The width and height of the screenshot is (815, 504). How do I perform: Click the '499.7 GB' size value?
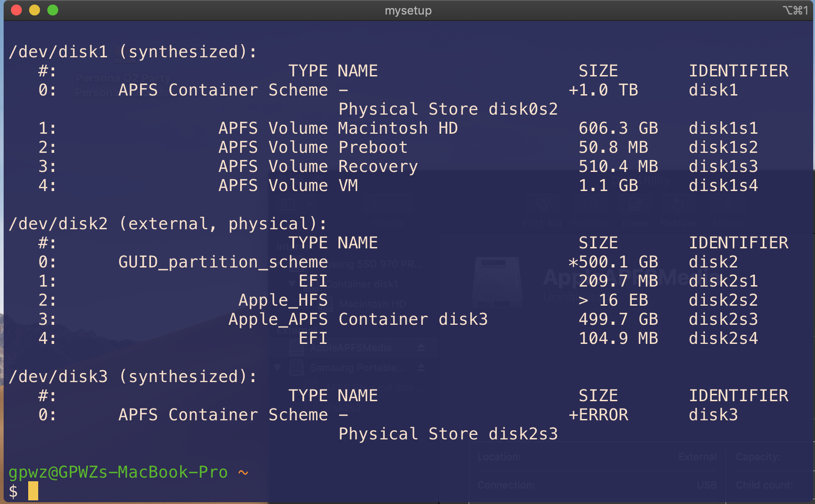coord(619,319)
